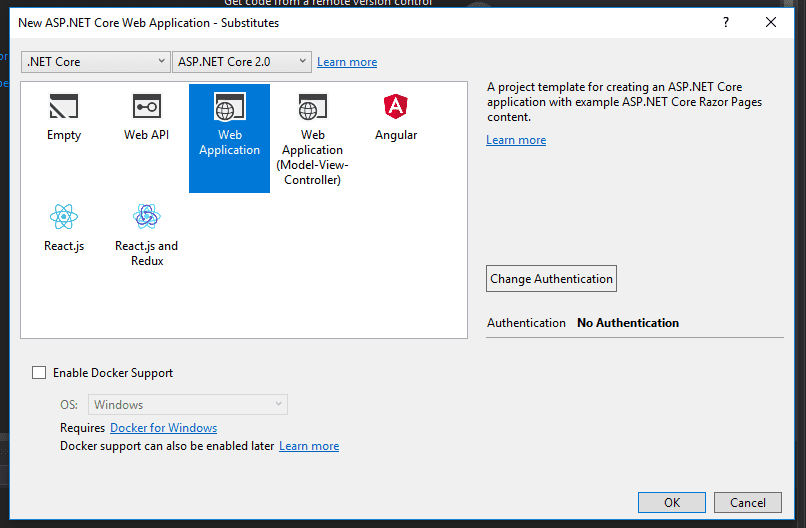The width and height of the screenshot is (806, 528).
Task: Click the 'Docker support can also be enabled later' text
Action: (x=167, y=446)
